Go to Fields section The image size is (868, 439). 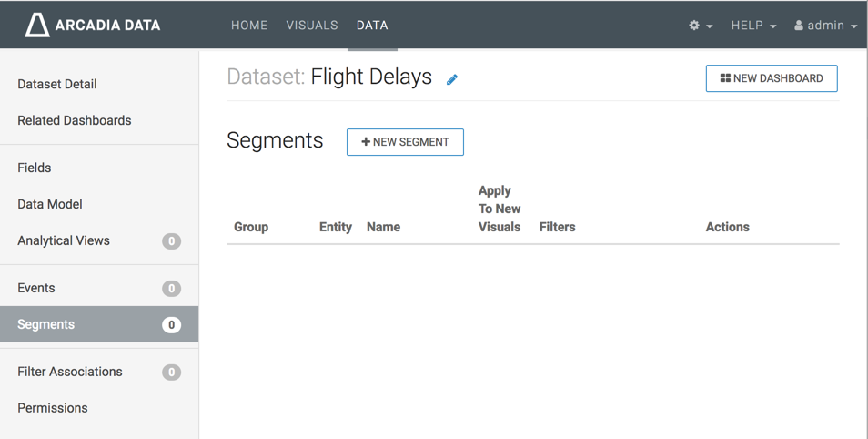[35, 168]
